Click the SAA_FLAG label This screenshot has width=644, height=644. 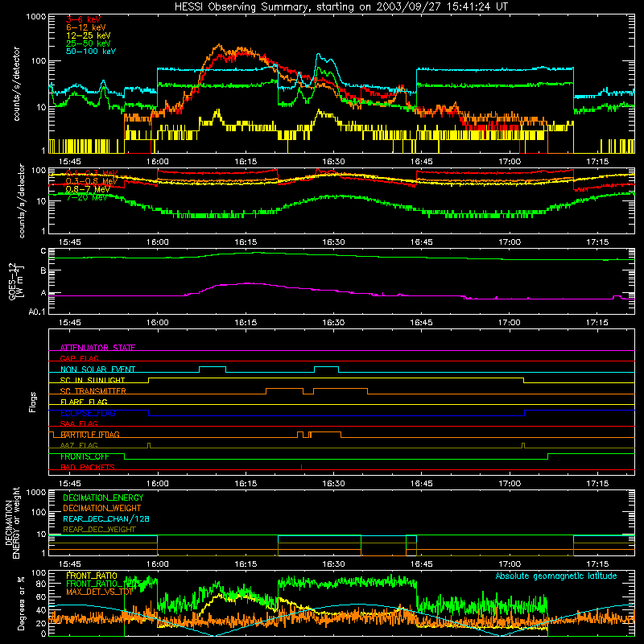point(79,423)
